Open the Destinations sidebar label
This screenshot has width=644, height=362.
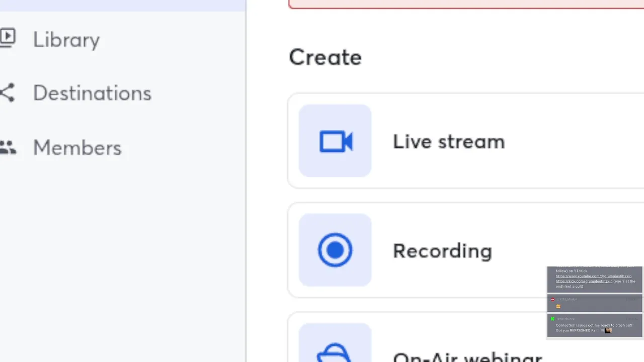(x=92, y=93)
